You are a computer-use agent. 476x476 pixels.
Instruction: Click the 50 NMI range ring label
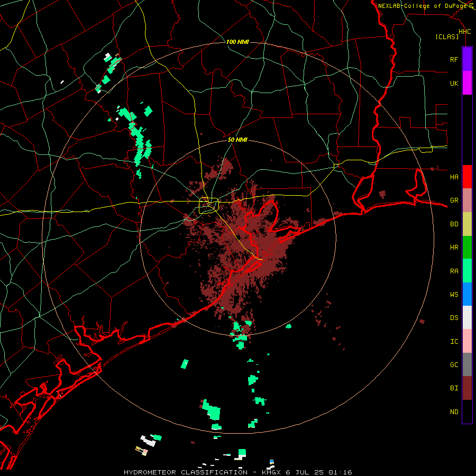pos(237,140)
